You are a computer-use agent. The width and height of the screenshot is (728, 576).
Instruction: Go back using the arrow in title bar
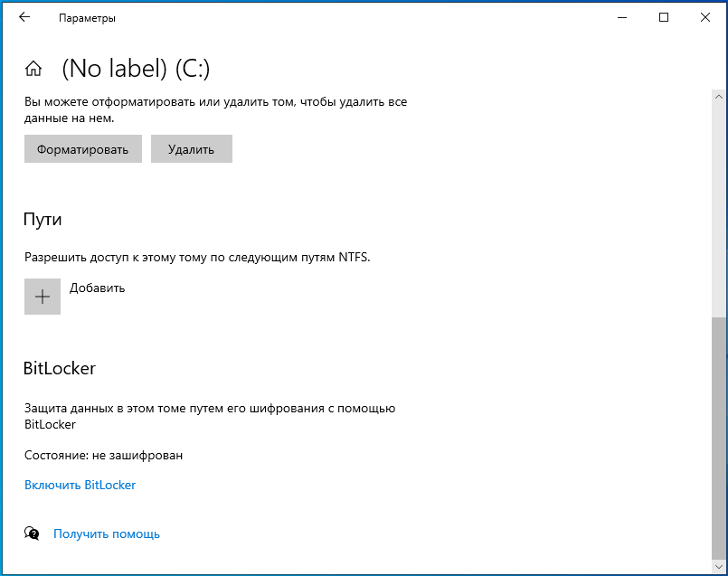(24, 18)
